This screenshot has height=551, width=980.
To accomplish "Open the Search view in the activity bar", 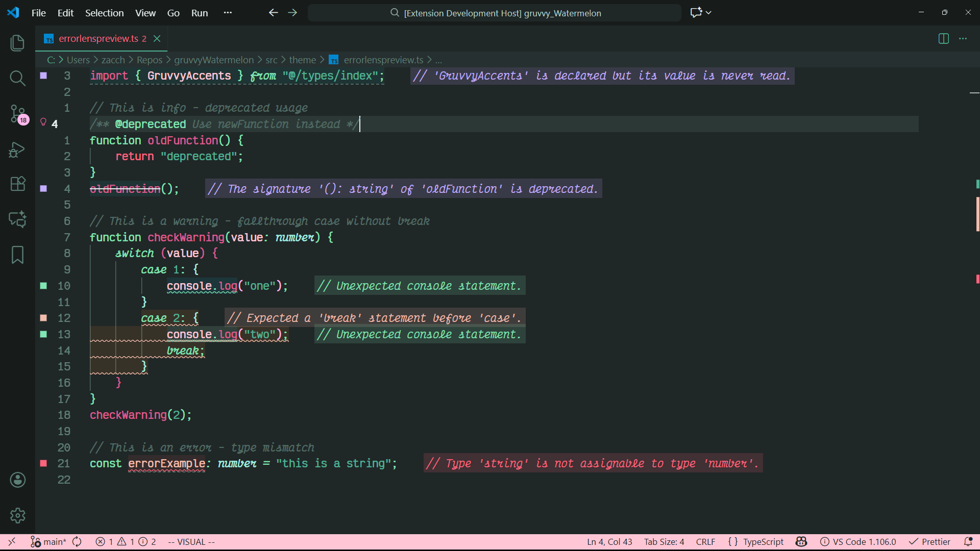I will tap(17, 78).
